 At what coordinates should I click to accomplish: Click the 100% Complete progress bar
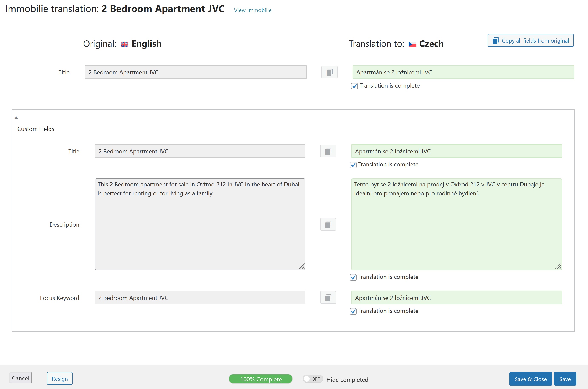[260, 379]
